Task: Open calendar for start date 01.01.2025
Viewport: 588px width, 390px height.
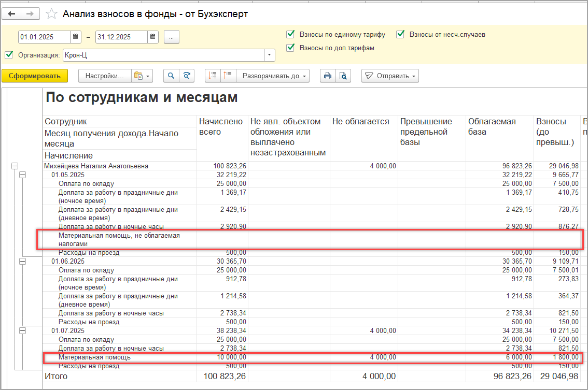Action: (x=75, y=37)
